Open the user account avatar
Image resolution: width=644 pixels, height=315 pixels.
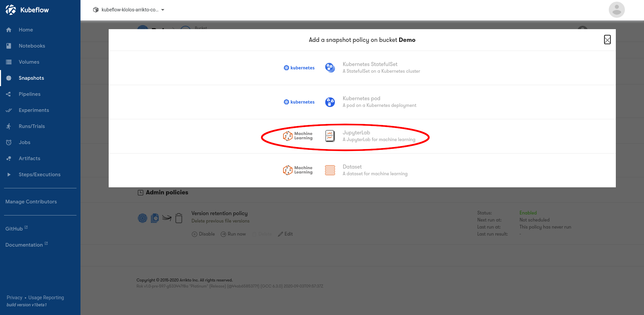click(x=616, y=10)
